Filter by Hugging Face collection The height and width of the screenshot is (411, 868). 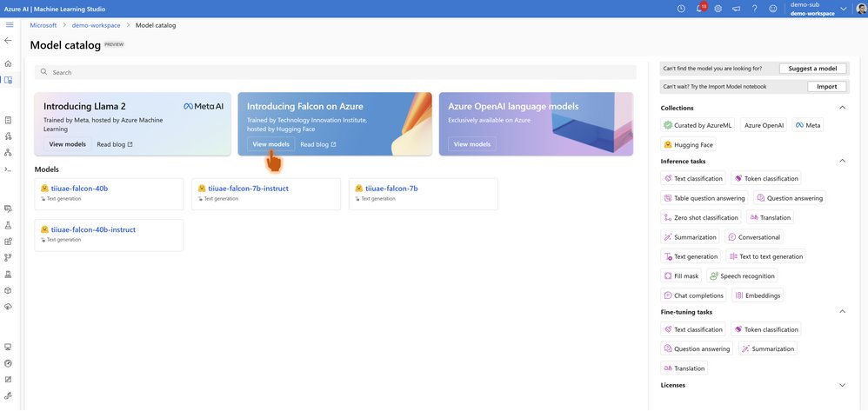pyautogui.click(x=688, y=145)
